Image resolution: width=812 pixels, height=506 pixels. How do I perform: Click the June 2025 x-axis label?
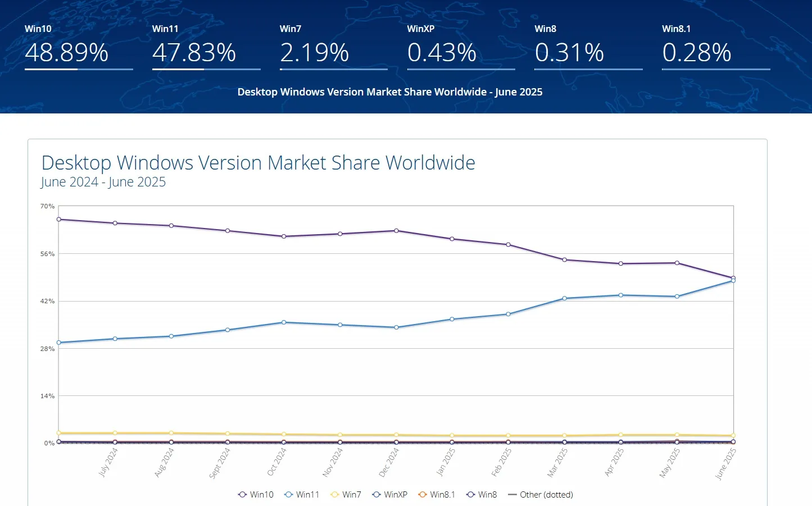point(725,464)
